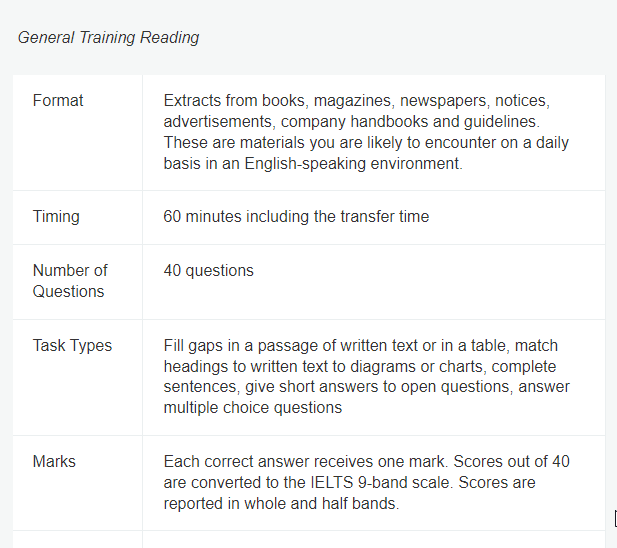Click the Timing row label
Image resolution: width=617 pixels, height=548 pixels.
[x=56, y=217]
